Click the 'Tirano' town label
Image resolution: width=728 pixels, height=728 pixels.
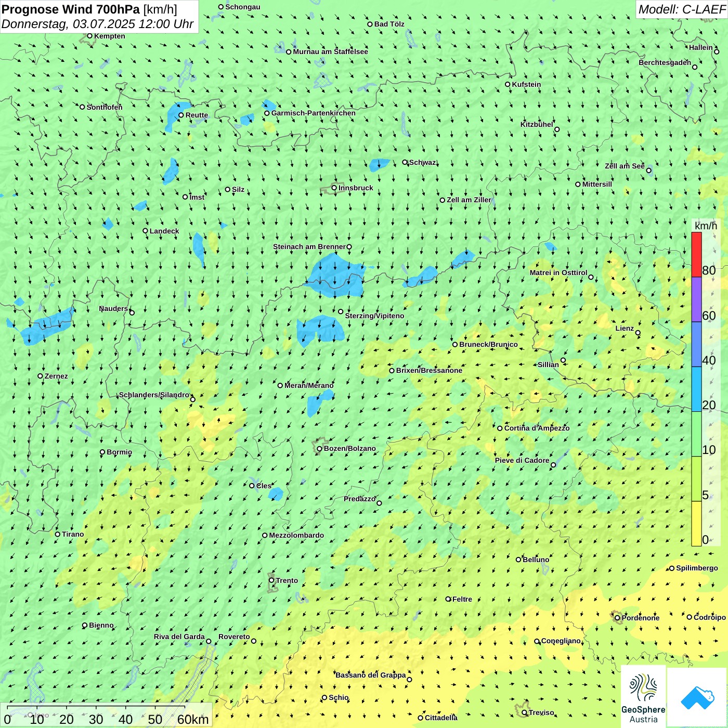tap(73, 534)
